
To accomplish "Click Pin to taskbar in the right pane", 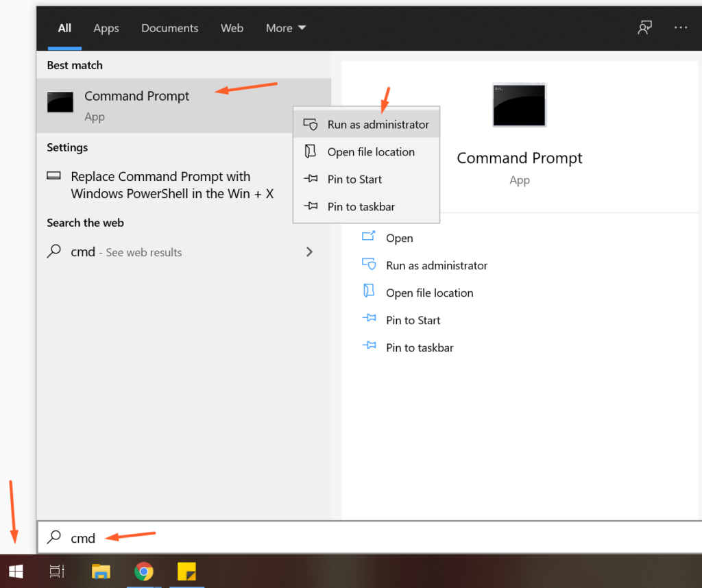I will [420, 347].
